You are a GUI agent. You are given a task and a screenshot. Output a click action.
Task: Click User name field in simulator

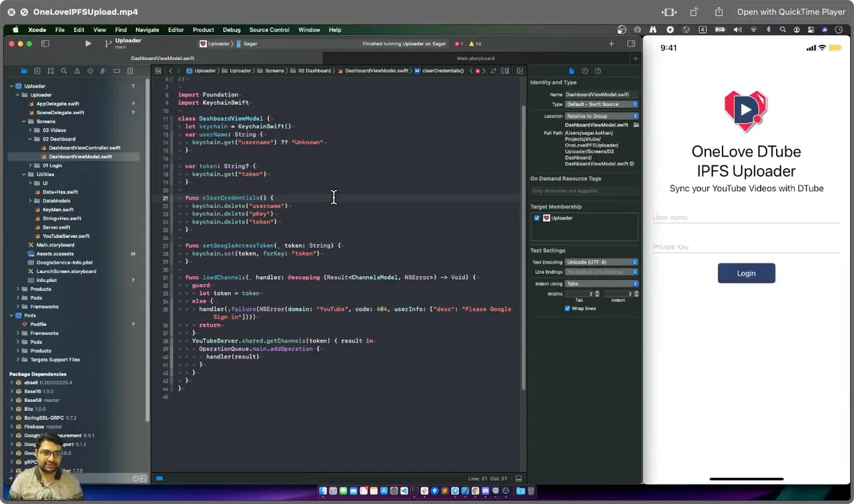coord(746,218)
